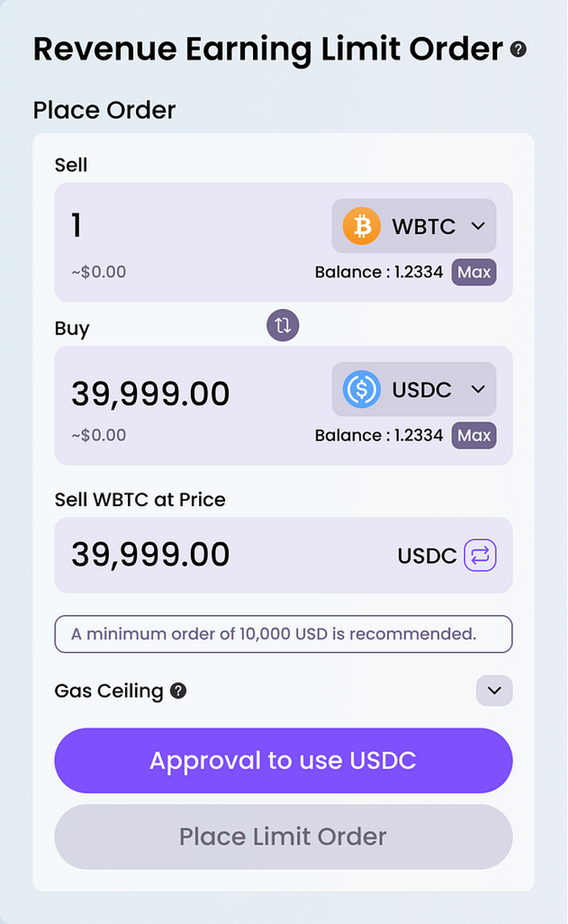Screen dimensions: 568x924
Task: Click the minimum order 10,000 USD notice
Action: (x=283, y=634)
